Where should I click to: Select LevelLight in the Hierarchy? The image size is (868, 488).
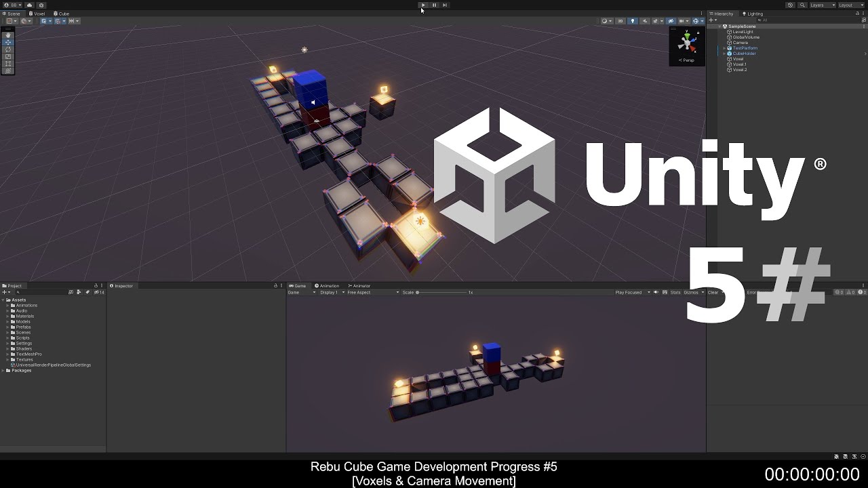tap(743, 32)
